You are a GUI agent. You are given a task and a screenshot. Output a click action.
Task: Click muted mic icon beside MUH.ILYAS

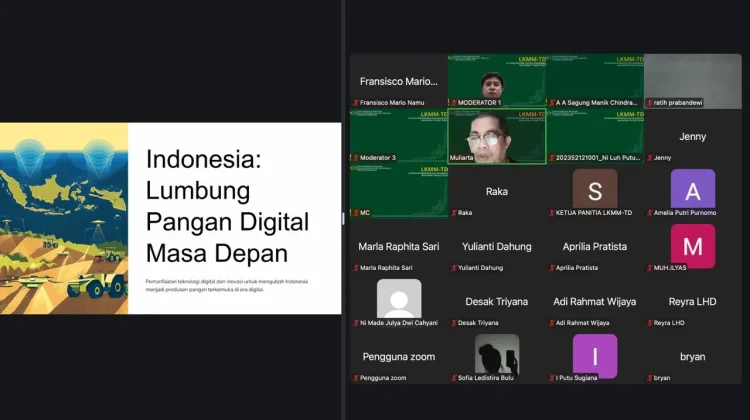tap(650, 268)
